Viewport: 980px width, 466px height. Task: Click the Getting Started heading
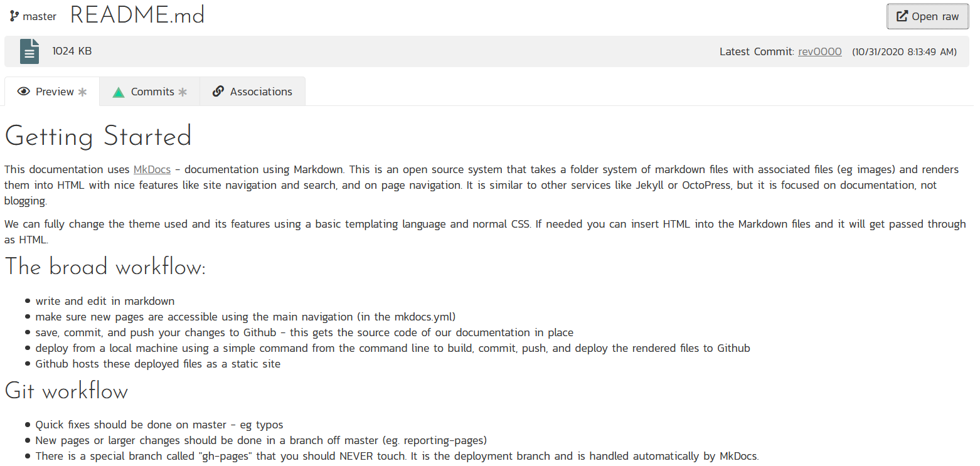point(98,136)
